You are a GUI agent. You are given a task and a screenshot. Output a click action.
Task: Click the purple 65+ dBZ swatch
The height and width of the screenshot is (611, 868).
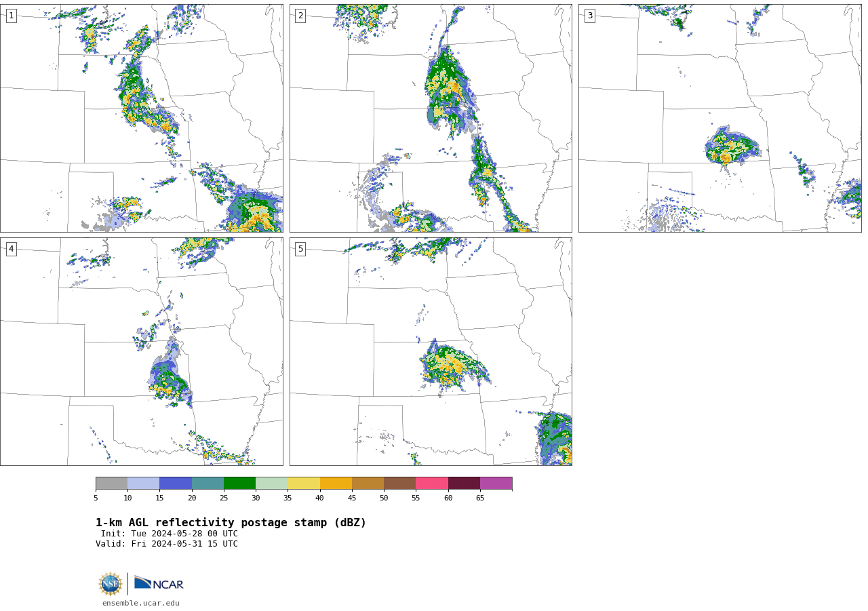point(496,484)
